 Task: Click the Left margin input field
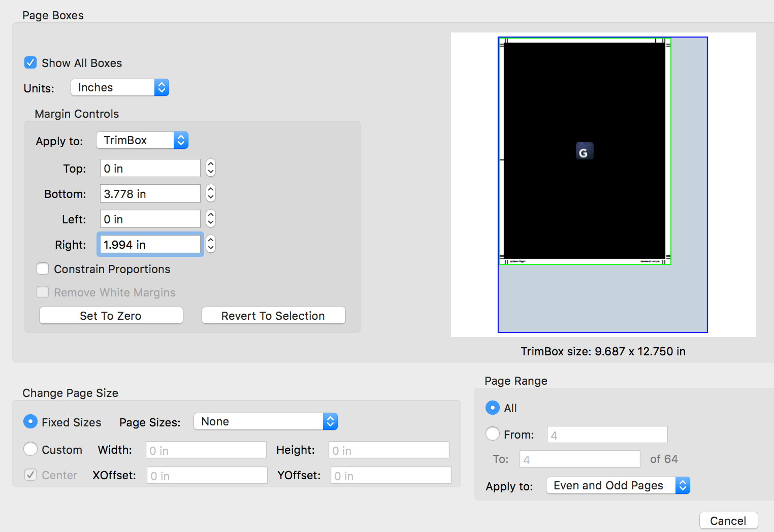pos(150,219)
